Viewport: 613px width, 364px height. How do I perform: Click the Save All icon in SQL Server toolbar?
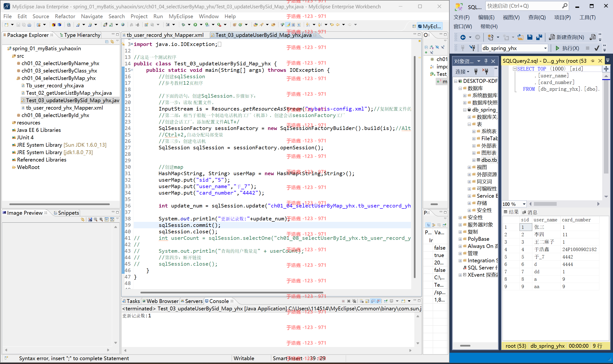[x=539, y=37]
